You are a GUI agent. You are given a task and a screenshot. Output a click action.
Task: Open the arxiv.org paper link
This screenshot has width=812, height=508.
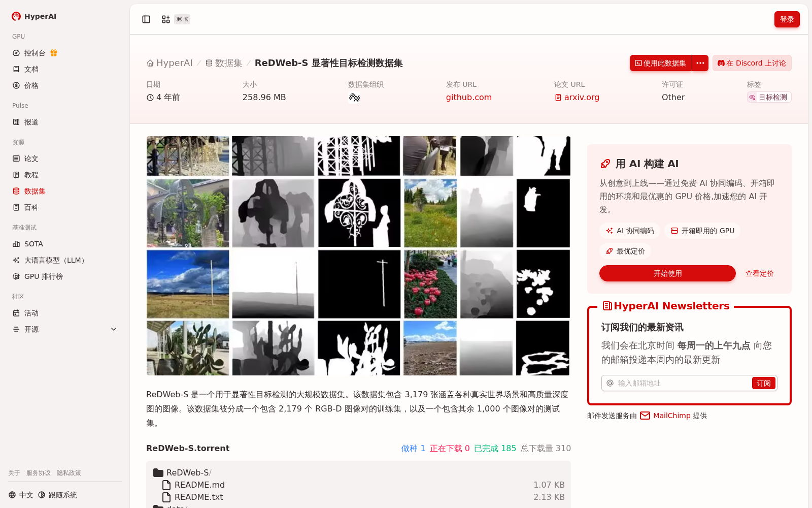577,97
